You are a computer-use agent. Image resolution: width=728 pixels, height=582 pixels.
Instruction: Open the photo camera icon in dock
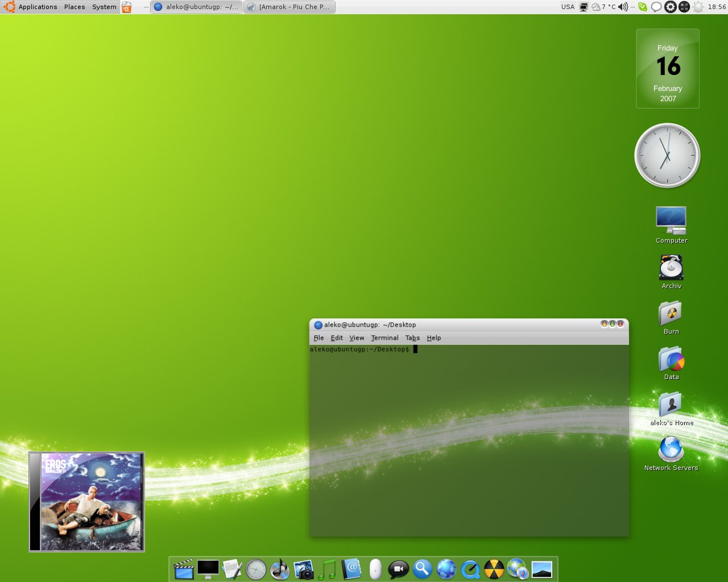pyautogui.click(x=304, y=569)
